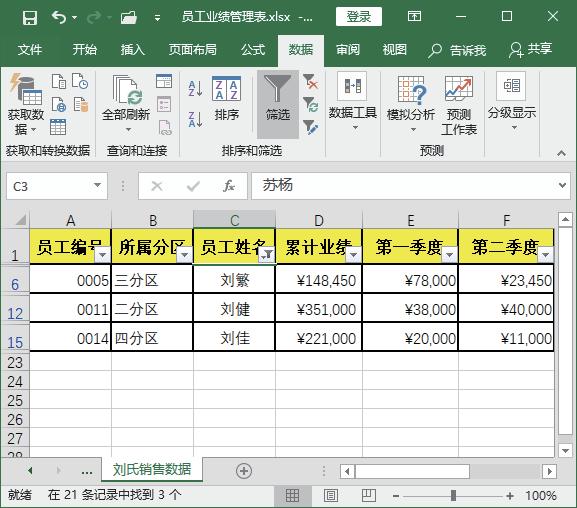Screen dimensions: 577x508
Task: Select column D header
Action: [x=319, y=220]
